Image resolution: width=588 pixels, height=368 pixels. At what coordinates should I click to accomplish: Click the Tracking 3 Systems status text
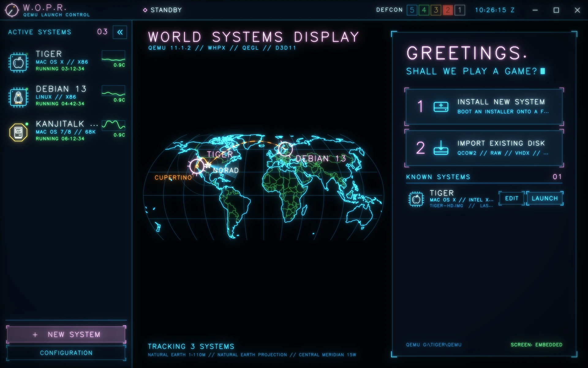click(x=191, y=347)
